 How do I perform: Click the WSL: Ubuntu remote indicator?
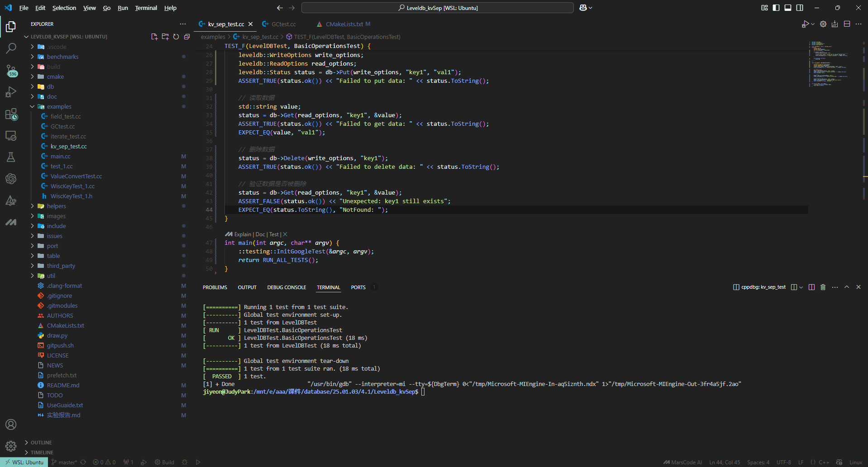[24, 462]
